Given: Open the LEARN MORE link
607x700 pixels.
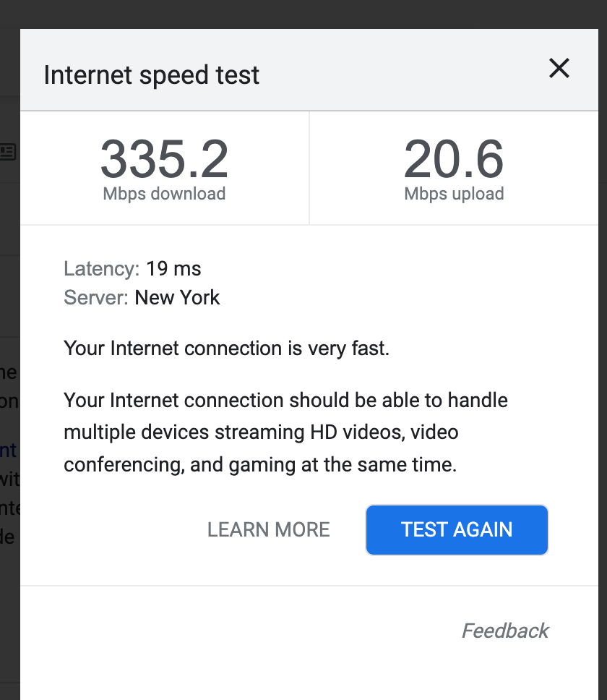Looking at the screenshot, I should point(268,530).
